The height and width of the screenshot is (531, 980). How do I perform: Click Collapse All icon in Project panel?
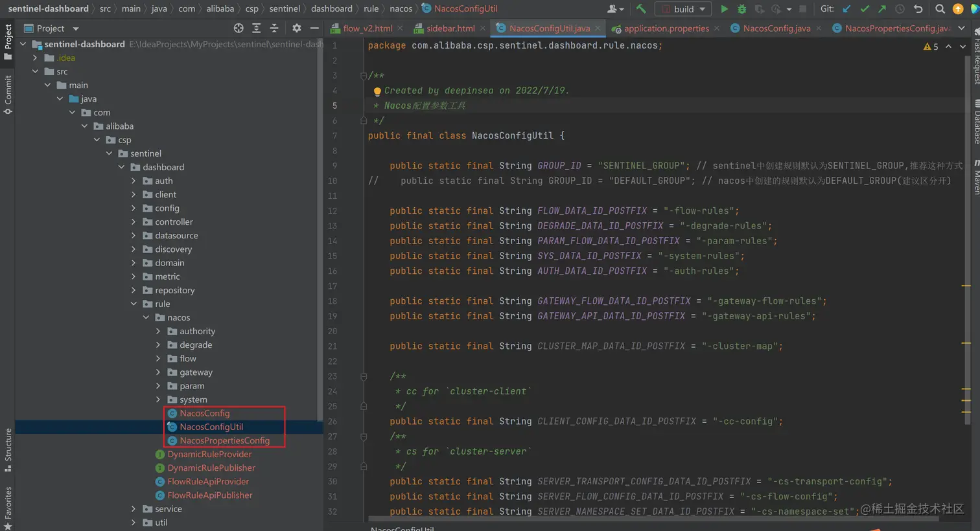click(274, 28)
